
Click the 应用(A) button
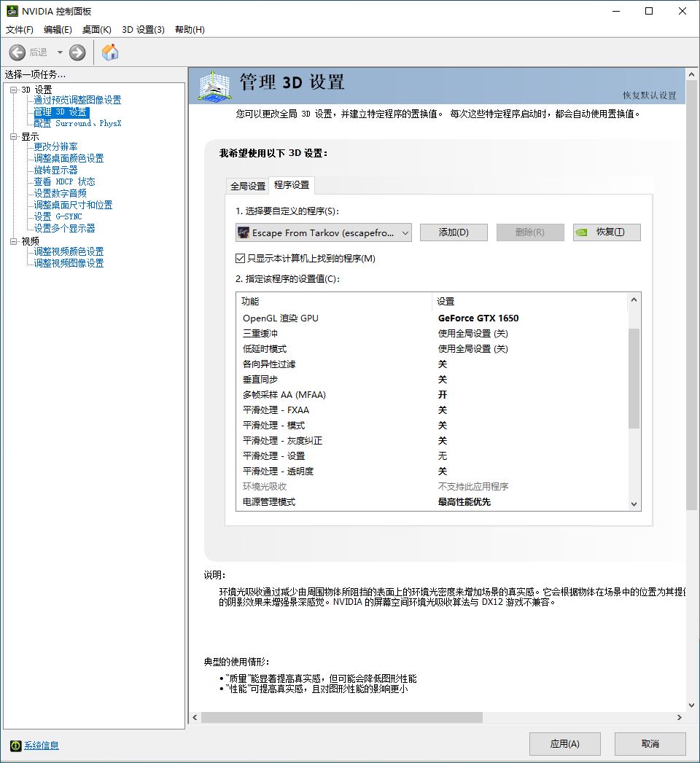click(x=564, y=743)
